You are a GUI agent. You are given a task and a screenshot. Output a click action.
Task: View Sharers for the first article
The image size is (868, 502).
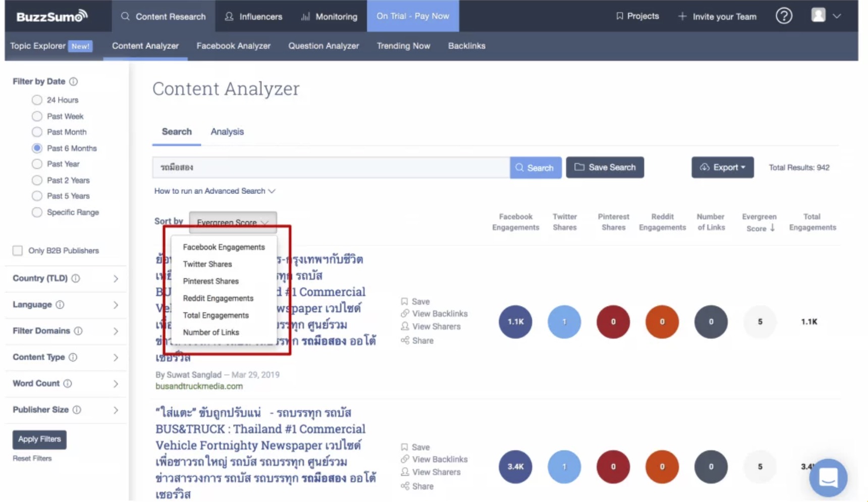pos(430,326)
